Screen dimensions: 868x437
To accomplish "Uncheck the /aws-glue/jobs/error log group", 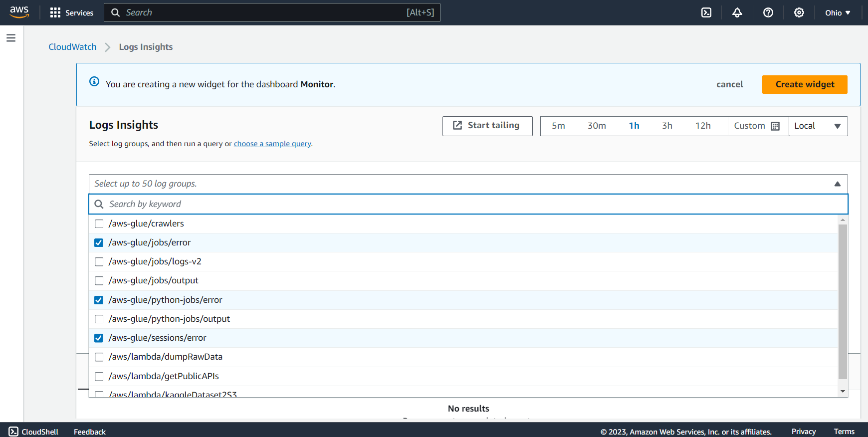I will [99, 243].
